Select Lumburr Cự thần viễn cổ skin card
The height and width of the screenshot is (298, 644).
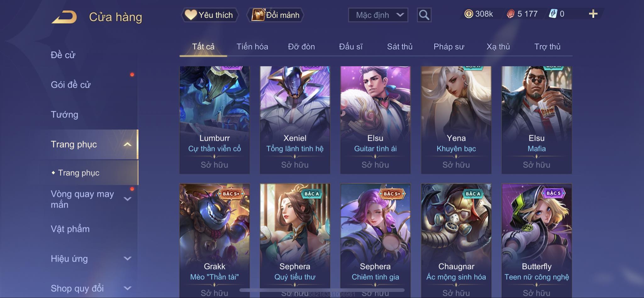(214, 120)
